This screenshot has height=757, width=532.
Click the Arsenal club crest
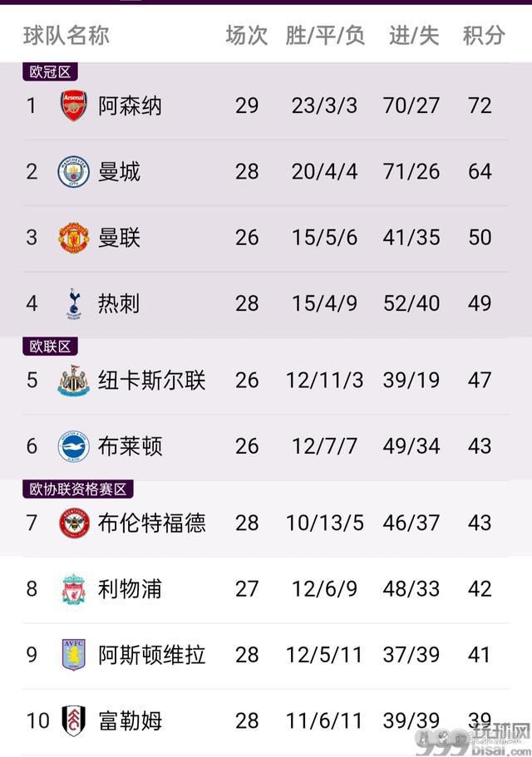(73, 106)
